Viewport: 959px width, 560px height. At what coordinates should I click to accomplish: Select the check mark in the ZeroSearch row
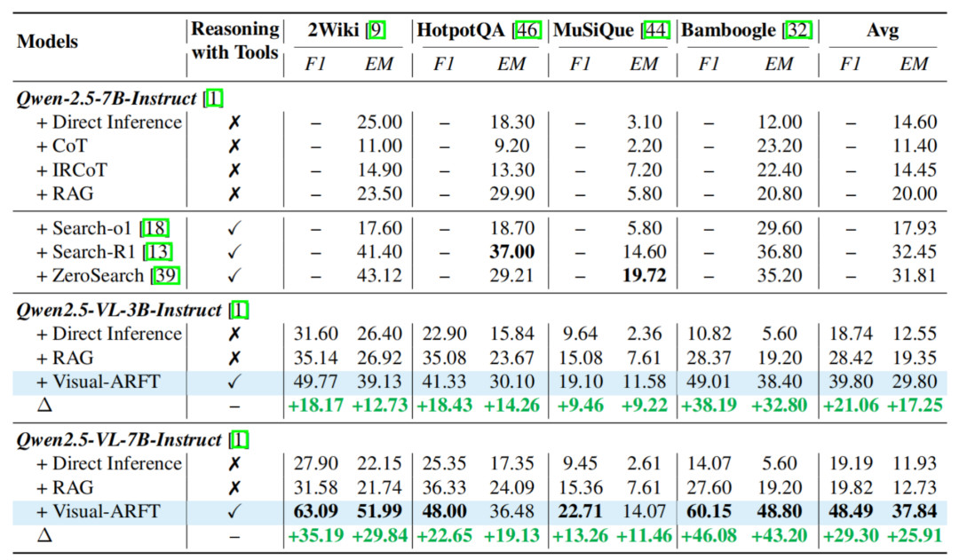pos(234,275)
